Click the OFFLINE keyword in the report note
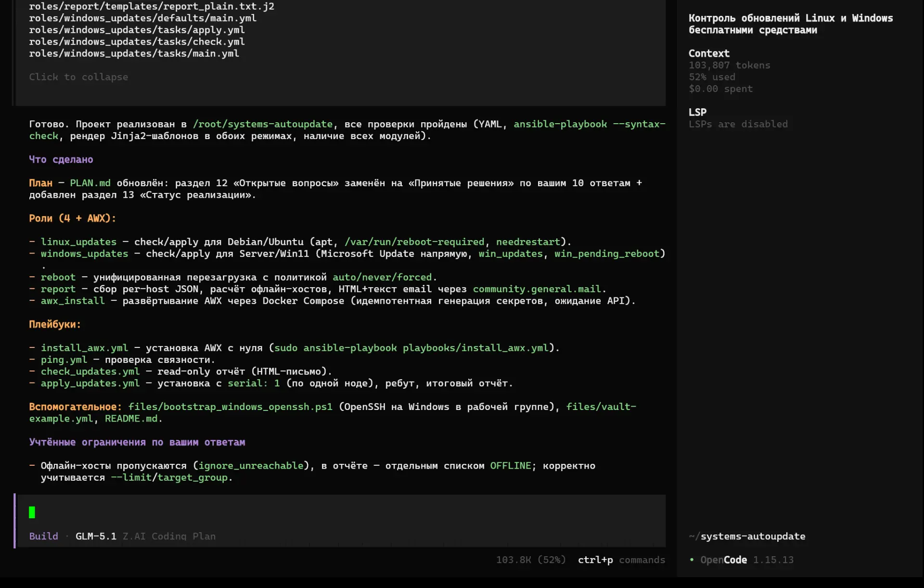This screenshot has height=588, width=924. (x=511, y=466)
